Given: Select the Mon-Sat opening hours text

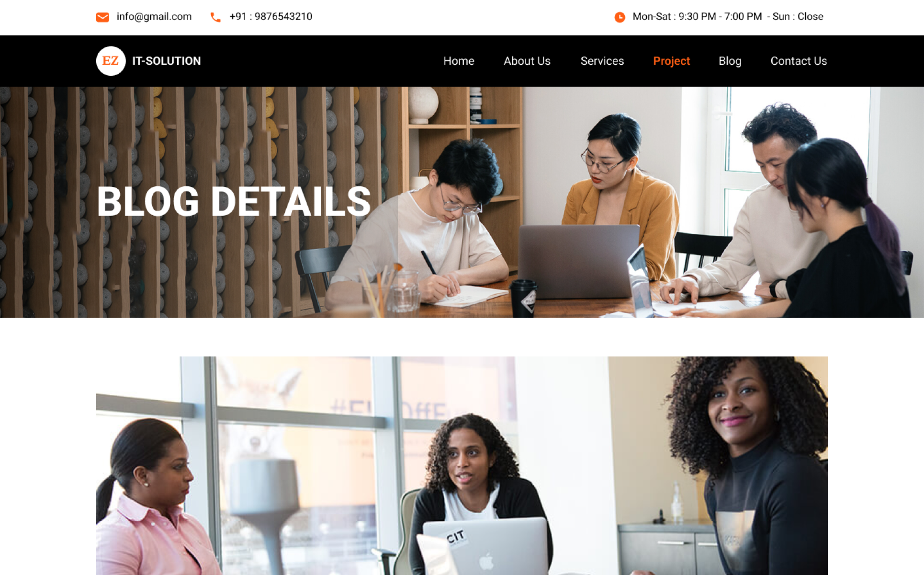Looking at the screenshot, I should pyautogui.click(x=697, y=17).
